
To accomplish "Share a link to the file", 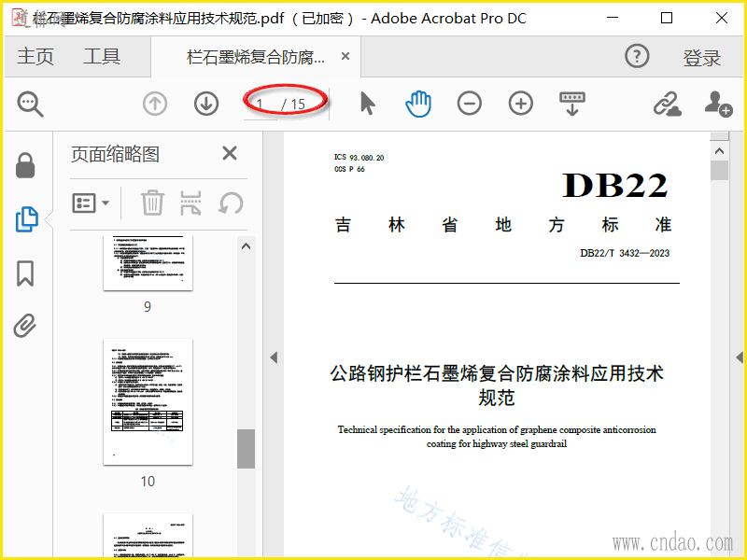I will point(667,104).
